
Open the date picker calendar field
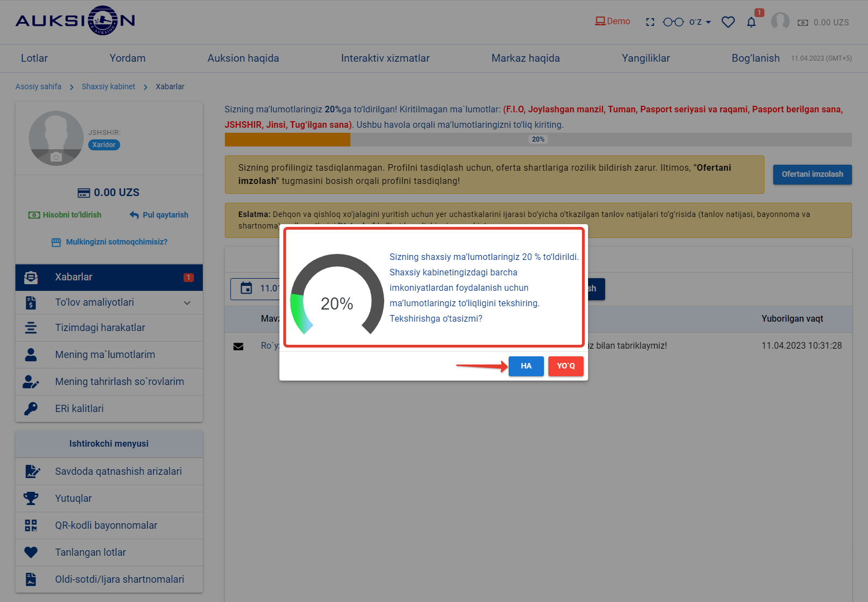pos(255,289)
